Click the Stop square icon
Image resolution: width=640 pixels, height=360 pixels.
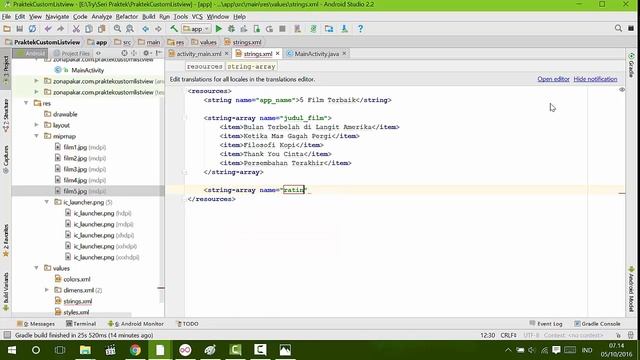click(282, 29)
